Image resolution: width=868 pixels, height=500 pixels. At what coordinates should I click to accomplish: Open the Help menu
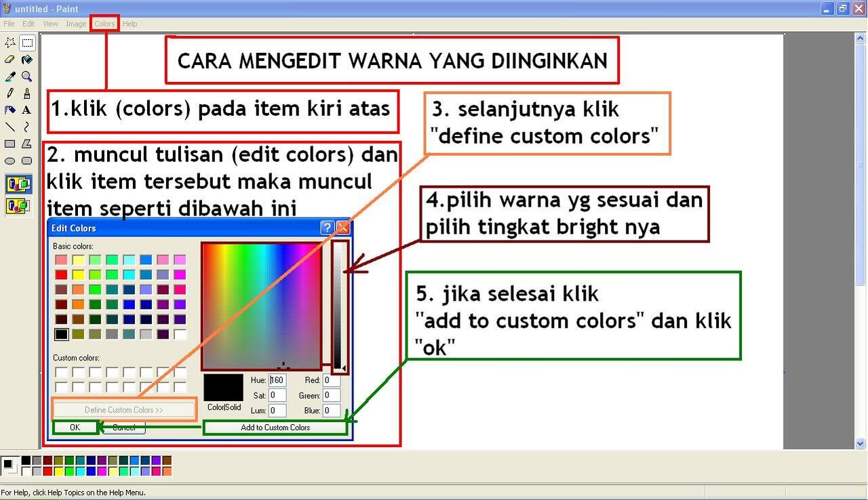click(x=130, y=24)
